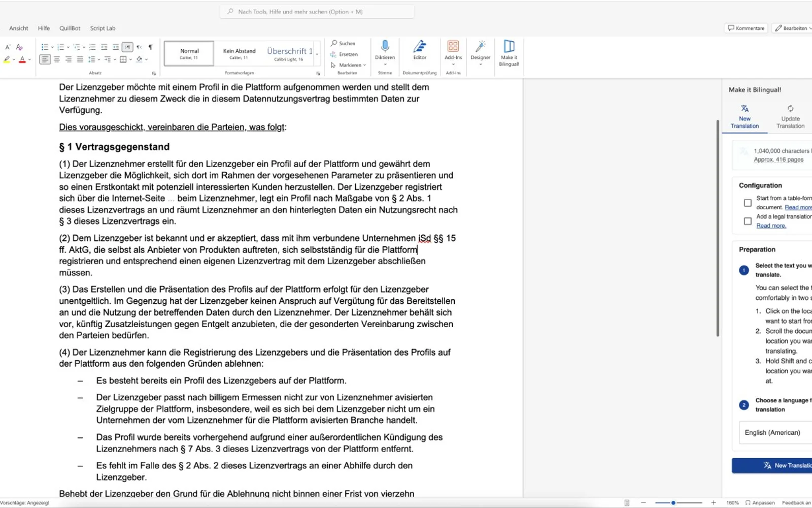
Task: Apply the yellow text highlight pen
Action: pos(7,59)
